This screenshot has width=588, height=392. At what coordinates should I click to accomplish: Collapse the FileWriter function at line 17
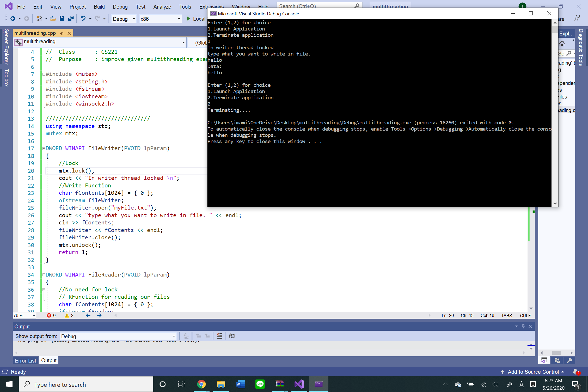(x=44, y=148)
